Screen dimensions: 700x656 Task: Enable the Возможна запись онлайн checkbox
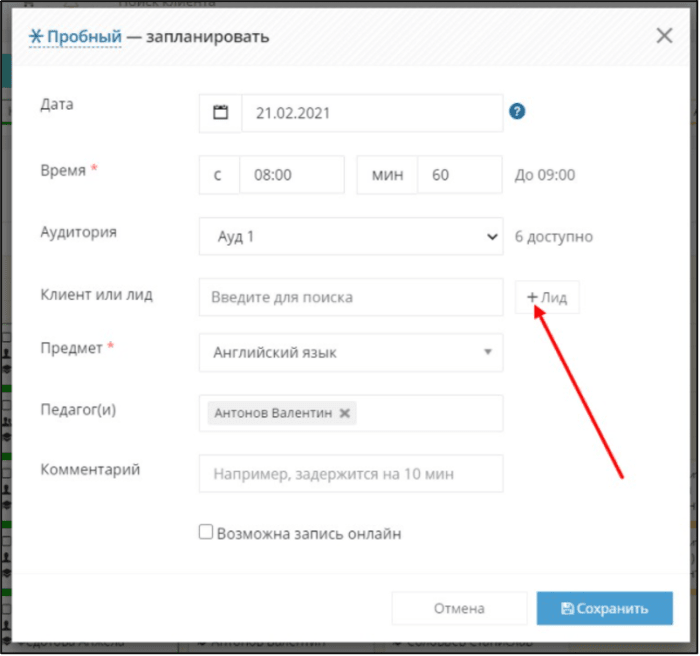[206, 532]
